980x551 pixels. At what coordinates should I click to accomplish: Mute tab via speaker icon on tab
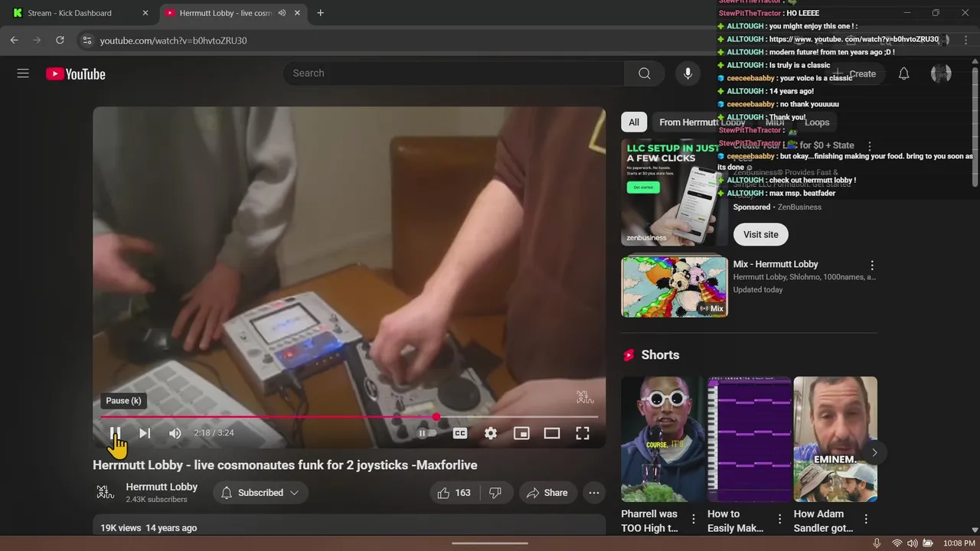282,13
